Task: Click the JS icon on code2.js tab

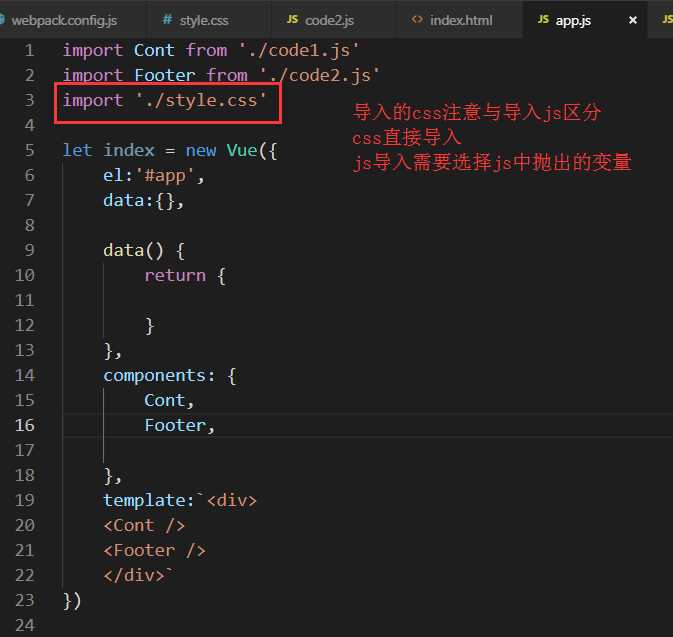Action: [x=292, y=20]
